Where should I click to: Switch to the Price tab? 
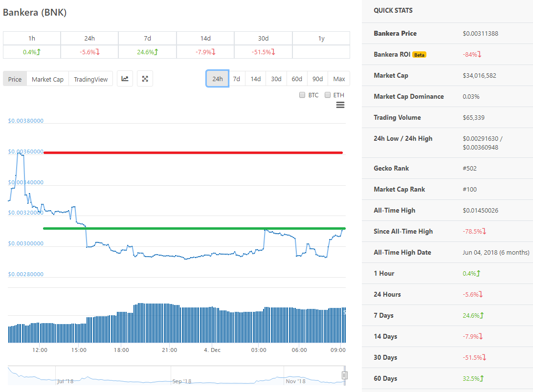[15, 79]
